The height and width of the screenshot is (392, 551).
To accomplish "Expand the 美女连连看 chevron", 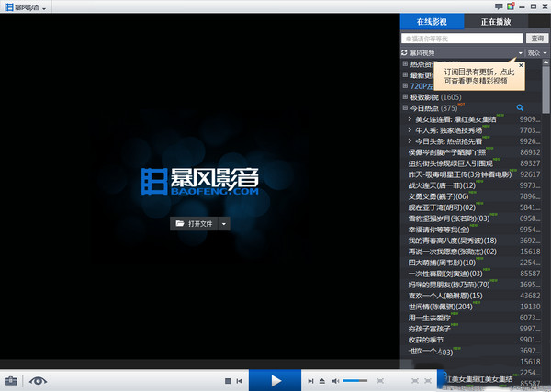I will click(410, 119).
